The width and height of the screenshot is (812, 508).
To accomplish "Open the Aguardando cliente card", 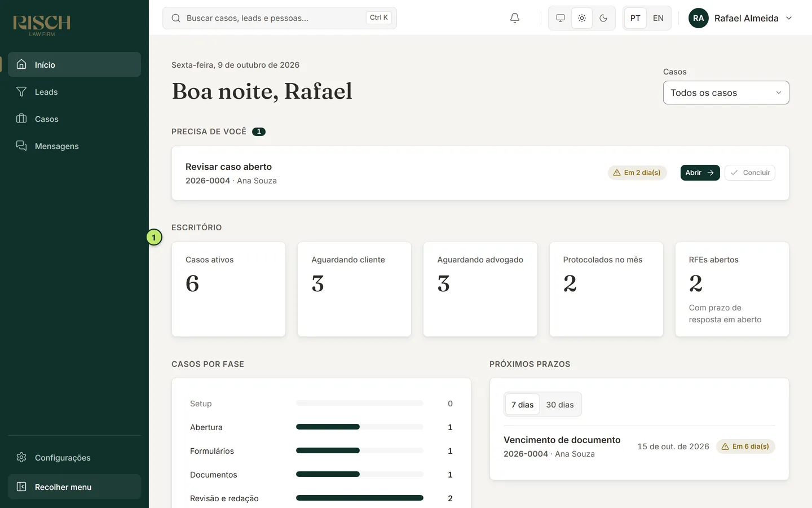I will pyautogui.click(x=354, y=290).
